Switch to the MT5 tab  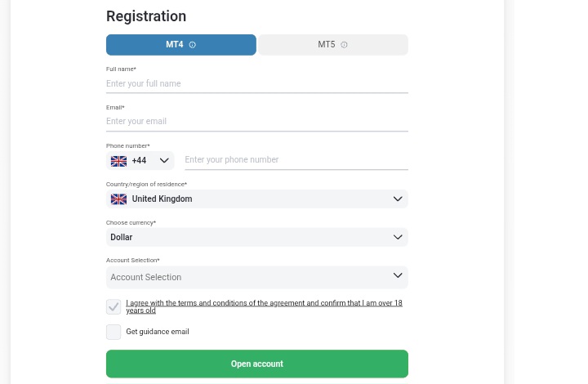pyautogui.click(x=333, y=45)
